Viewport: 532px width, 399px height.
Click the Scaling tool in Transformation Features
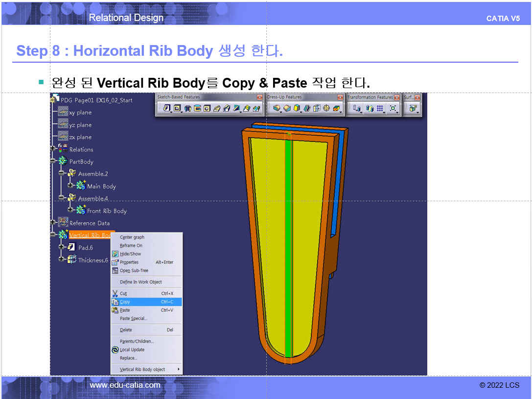tap(393, 108)
